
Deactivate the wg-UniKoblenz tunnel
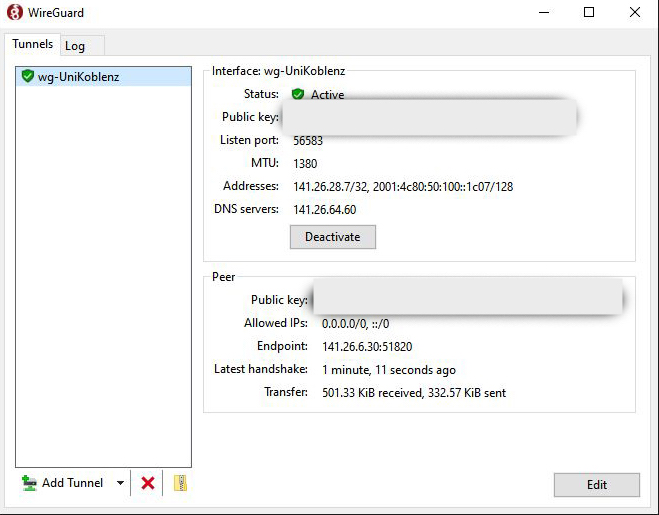click(x=332, y=237)
